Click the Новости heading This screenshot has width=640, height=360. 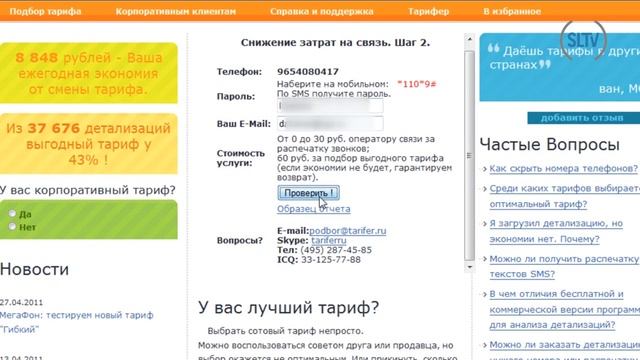pos(34,269)
